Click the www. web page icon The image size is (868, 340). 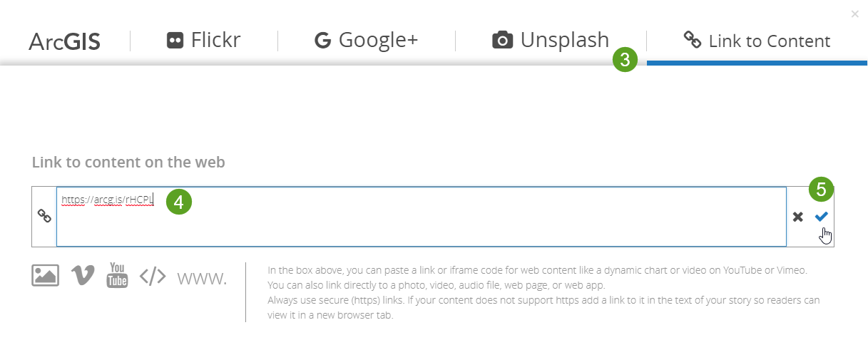[x=202, y=277]
